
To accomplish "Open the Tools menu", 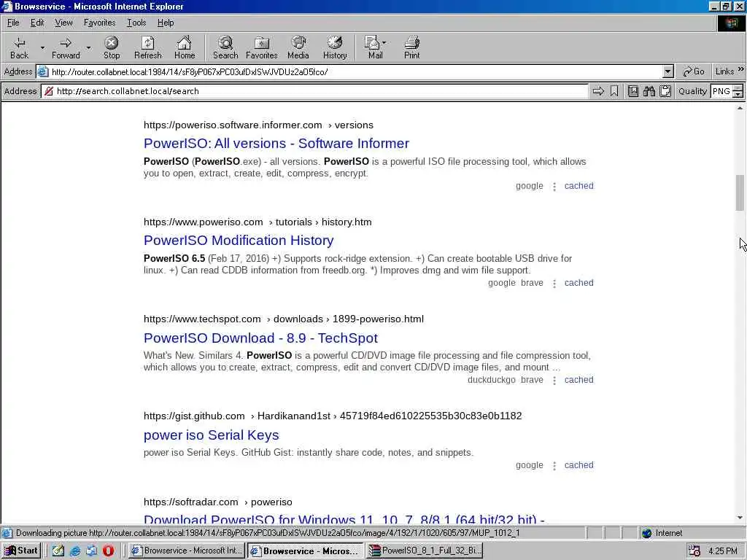I will (136, 23).
